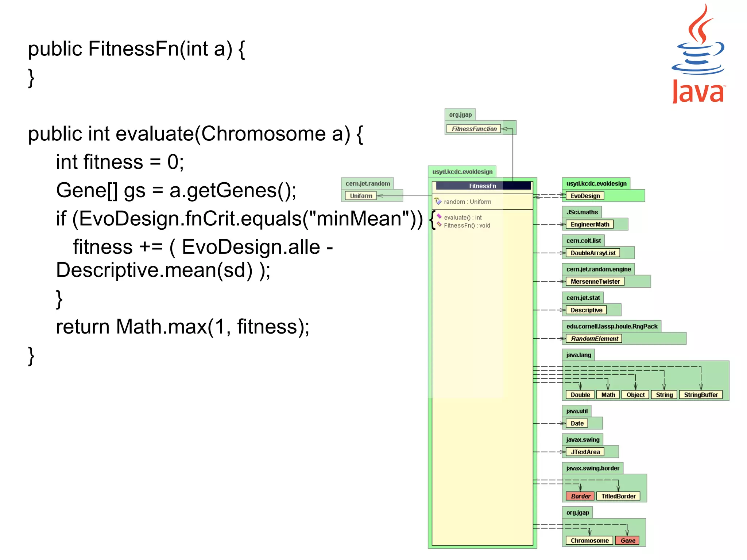Select the MersenneTwister class box
This screenshot has height=560, width=747.
pos(595,281)
